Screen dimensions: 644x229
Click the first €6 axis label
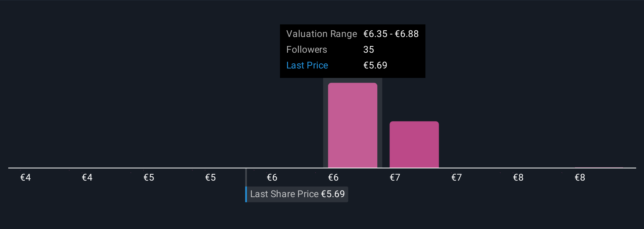[272, 177]
